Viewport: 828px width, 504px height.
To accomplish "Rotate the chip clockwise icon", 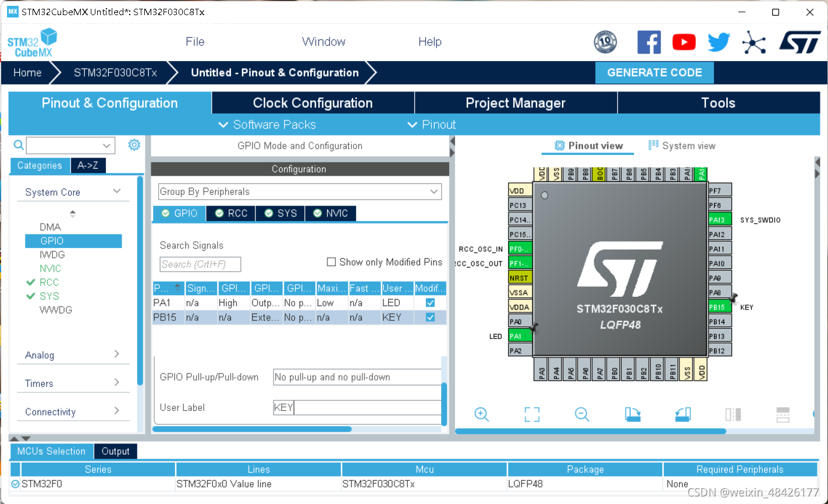I will pos(632,414).
